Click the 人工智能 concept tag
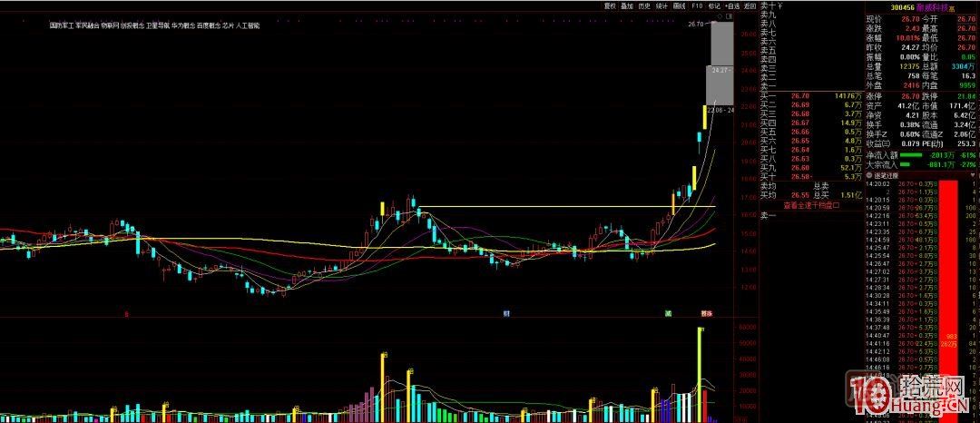980x423 pixels. coord(248,25)
